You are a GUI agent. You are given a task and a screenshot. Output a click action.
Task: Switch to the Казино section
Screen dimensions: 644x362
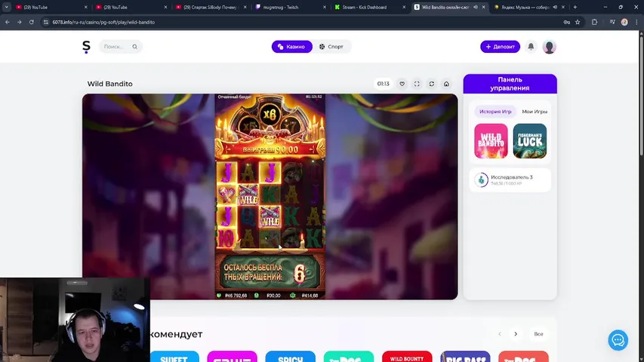tap(291, 47)
